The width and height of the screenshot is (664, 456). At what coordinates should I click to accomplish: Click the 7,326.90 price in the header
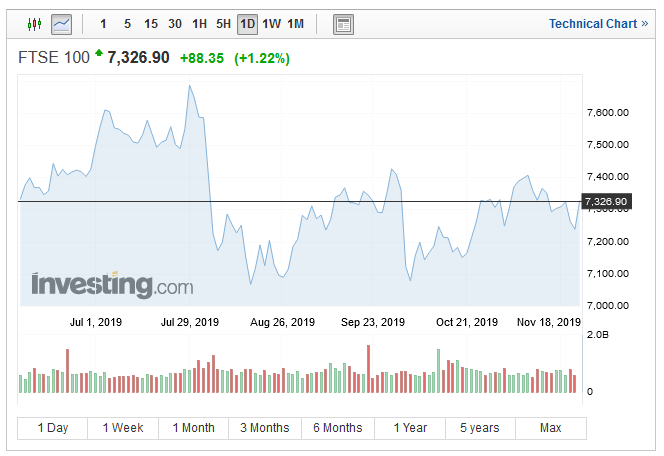point(138,58)
